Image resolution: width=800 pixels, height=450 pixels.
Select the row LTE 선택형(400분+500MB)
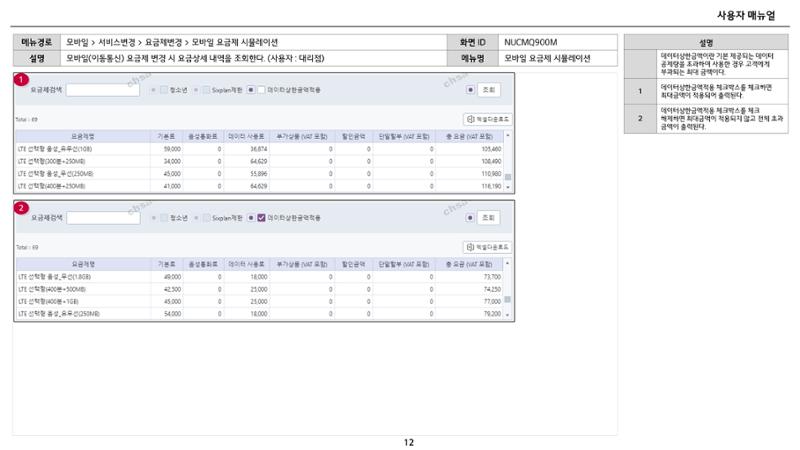point(259,289)
